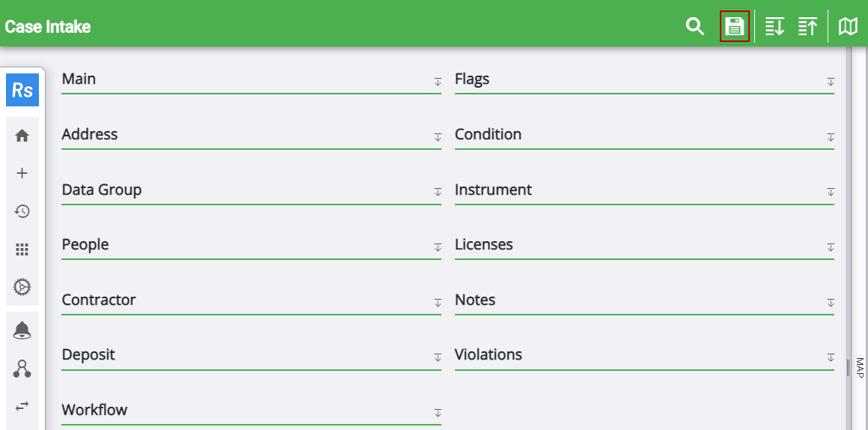
Task: Click the vertical scrollbar track
Action: [847, 225]
